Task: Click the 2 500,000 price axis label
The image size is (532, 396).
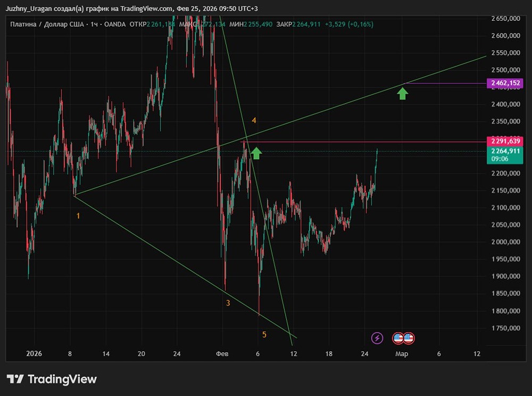Action: point(505,70)
